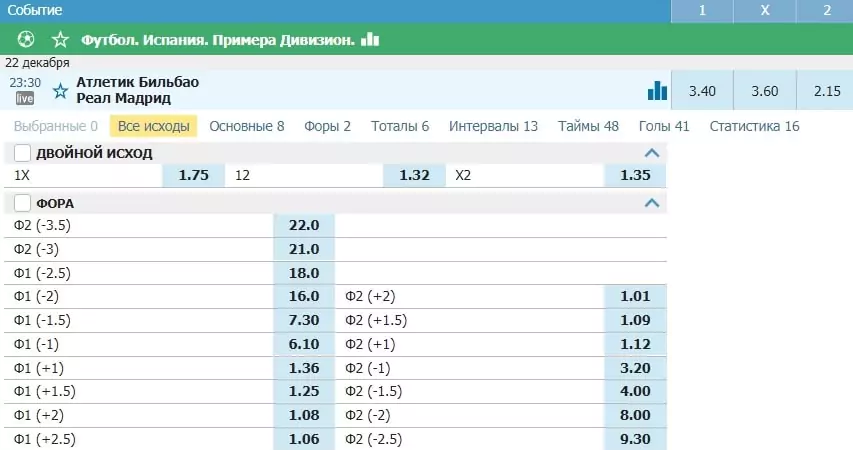The width and height of the screenshot is (853, 450).
Task: Click column header X in event bar
Action: pos(765,11)
